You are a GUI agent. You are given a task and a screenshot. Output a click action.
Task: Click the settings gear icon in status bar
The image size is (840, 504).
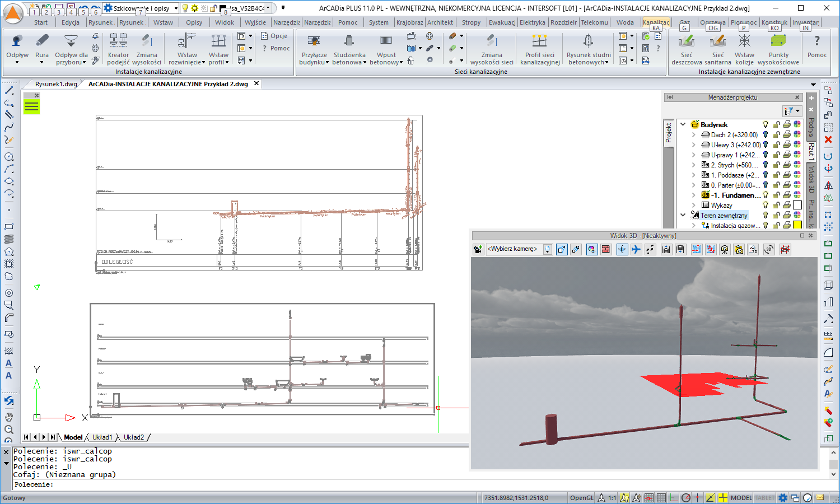click(x=783, y=497)
